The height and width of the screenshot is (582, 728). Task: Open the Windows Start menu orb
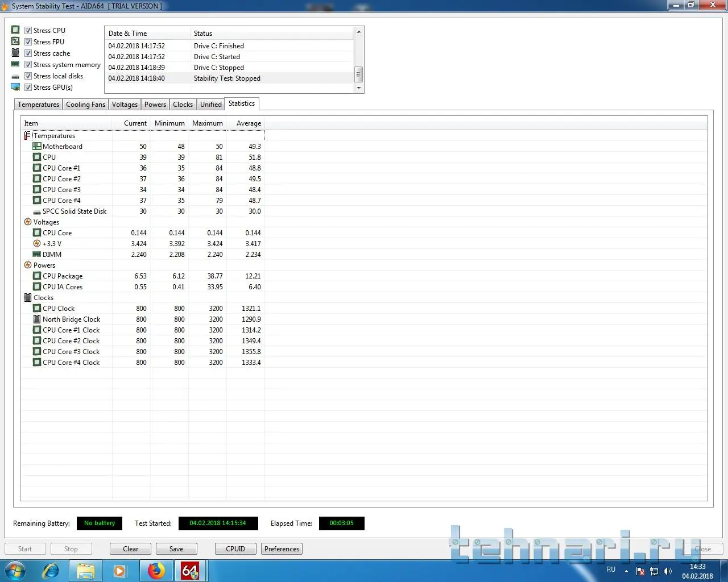coord(15,570)
